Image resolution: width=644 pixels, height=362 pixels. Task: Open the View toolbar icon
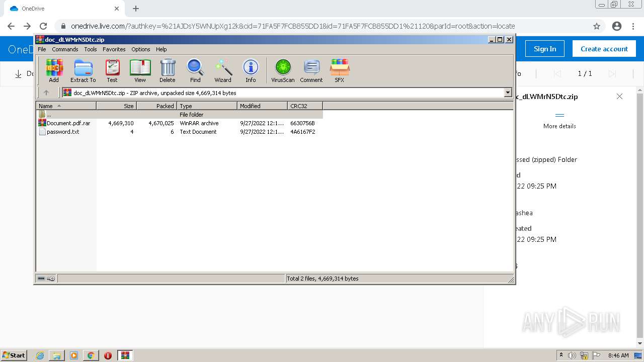tap(140, 70)
